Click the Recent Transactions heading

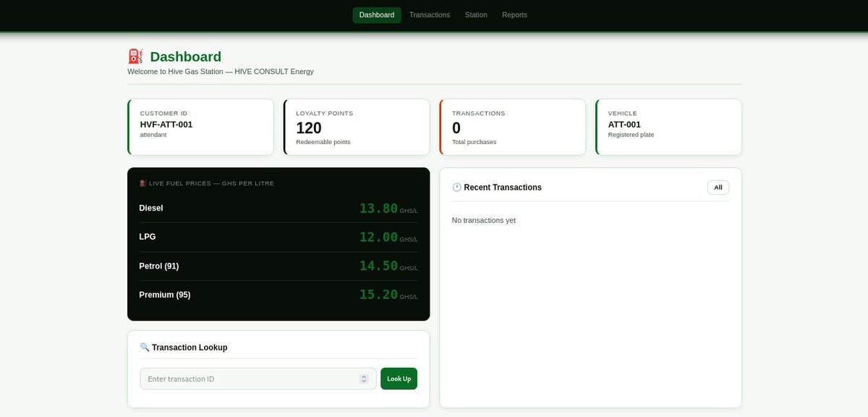503,188
